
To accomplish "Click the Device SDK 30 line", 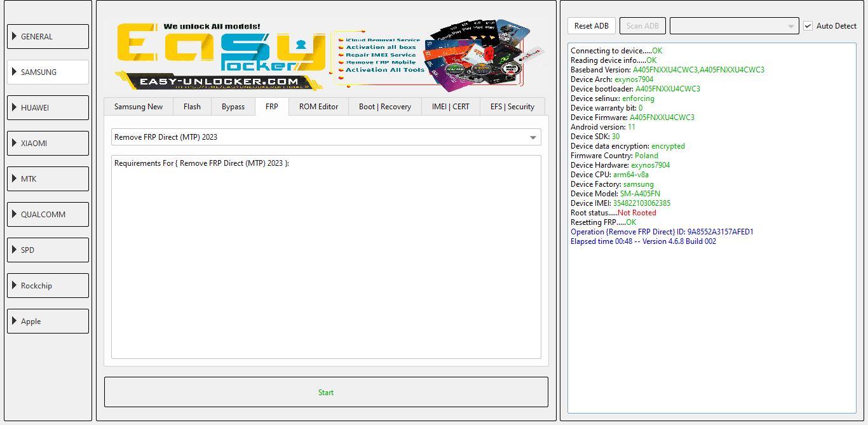I will tap(595, 137).
